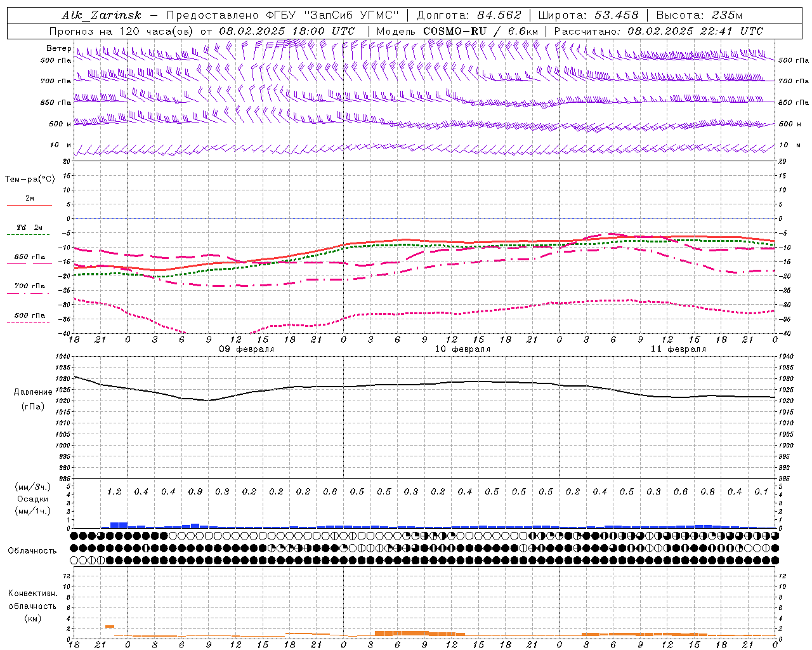This screenshot has height=650, width=812.
Task: Click the Конвективн. облачность label
Action: [32, 600]
